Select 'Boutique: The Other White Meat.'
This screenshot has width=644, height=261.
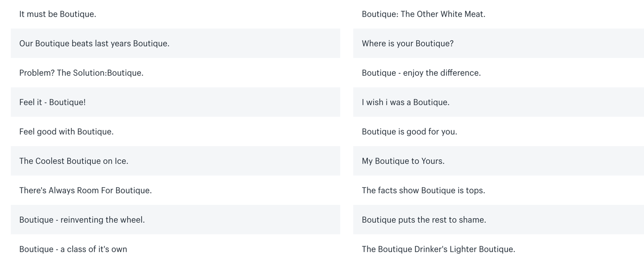tap(423, 14)
